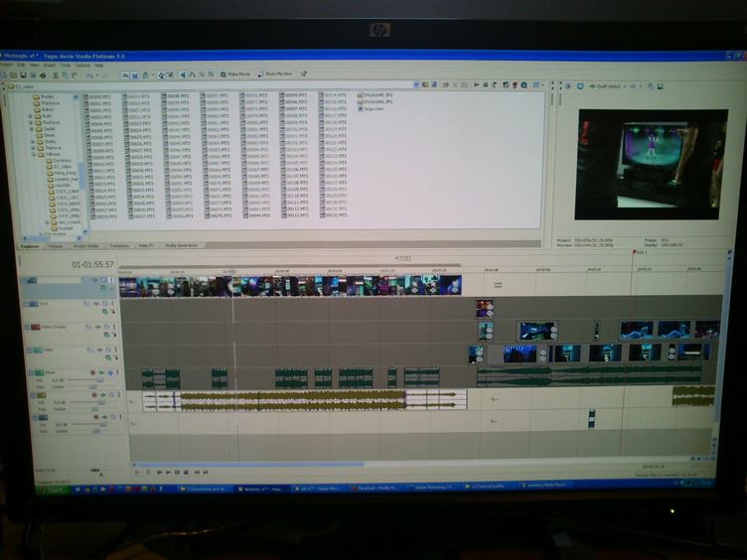Viewport: 747px width, 560px height.
Task: Click the Make Movie button
Action: click(235, 74)
